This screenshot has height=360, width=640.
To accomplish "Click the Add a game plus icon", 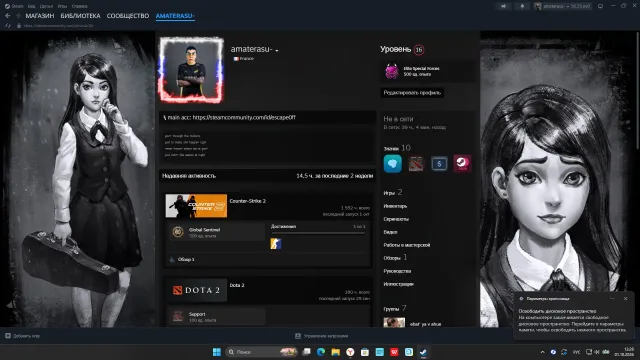I will pos(8,336).
